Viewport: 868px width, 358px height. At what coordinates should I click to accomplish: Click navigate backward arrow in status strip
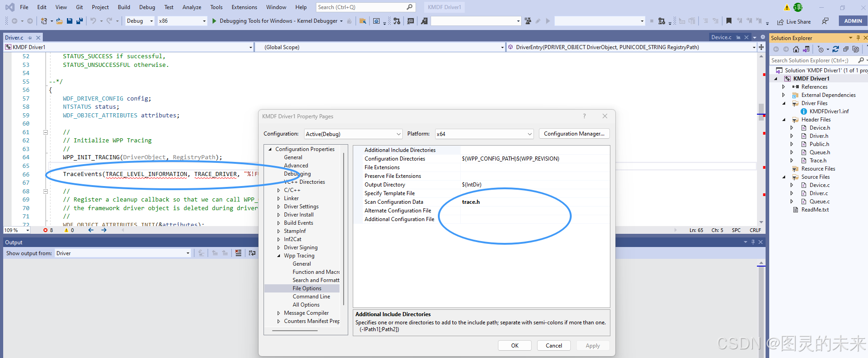click(x=91, y=230)
